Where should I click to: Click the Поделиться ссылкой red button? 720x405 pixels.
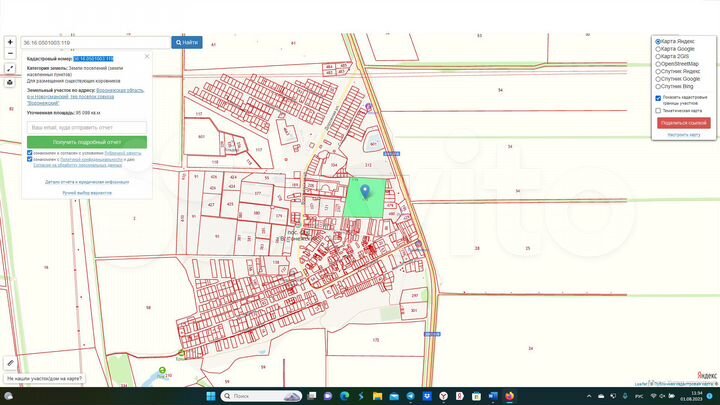684,122
